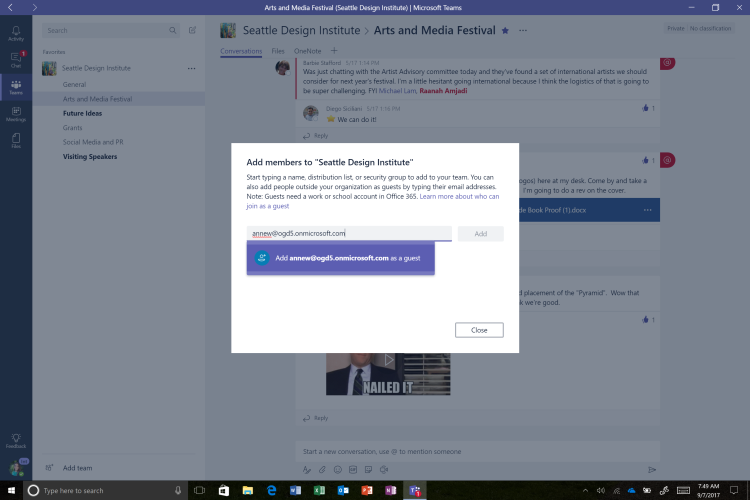This screenshot has width=750, height=500.
Task: Insert a sticker in compose bar
Action: (x=368, y=470)
